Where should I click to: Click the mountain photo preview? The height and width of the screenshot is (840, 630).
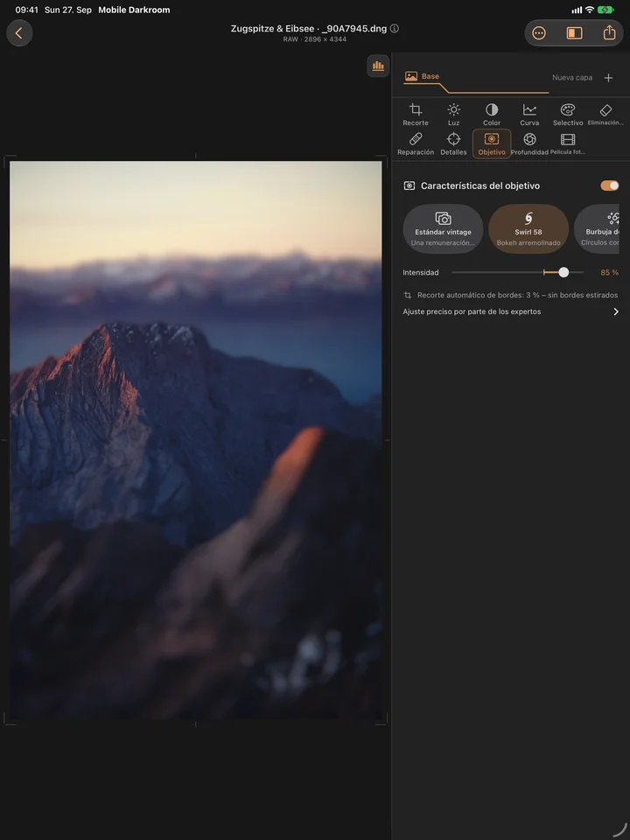(195, 440)
